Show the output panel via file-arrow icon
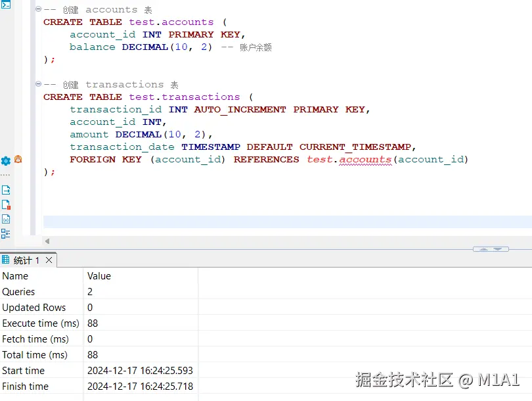 pyautogui.click(x=6, y=190)
